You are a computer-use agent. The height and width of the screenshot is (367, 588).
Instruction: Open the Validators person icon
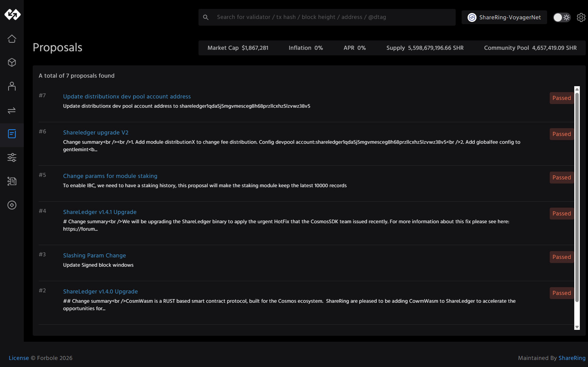click(12, 86)
